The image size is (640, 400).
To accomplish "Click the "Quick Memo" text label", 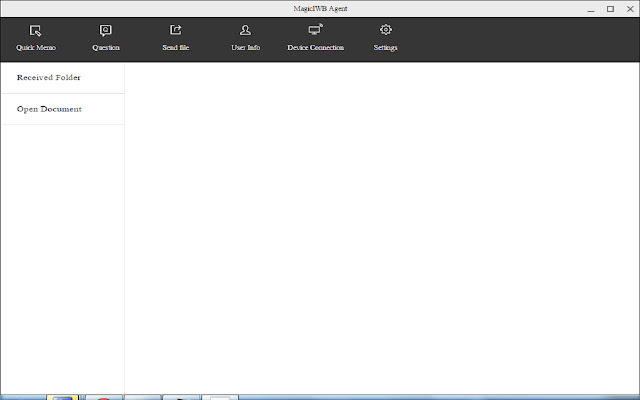I will pos(36,48).
